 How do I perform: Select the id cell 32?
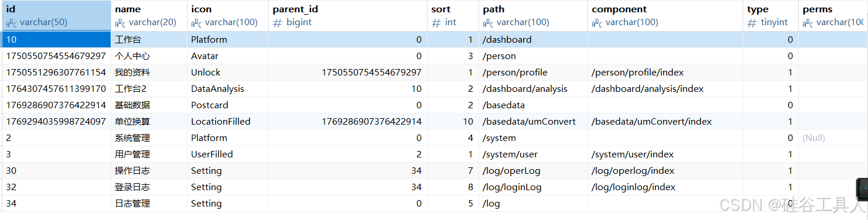pos(56,187)
